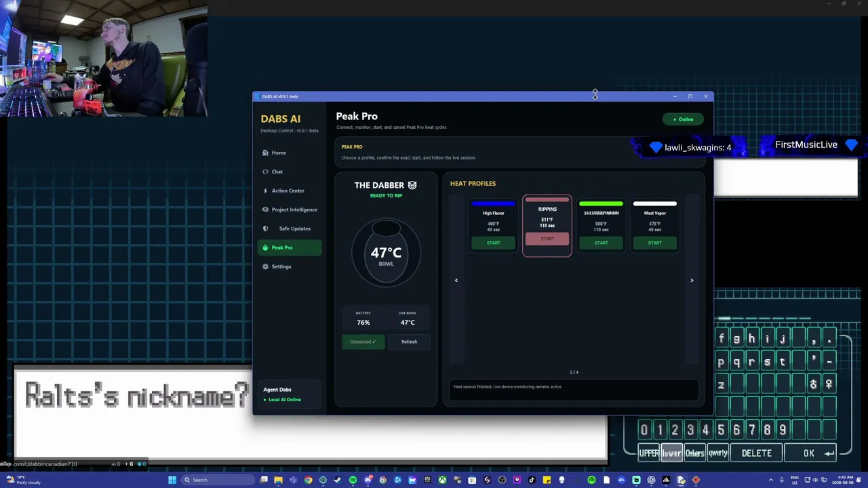Hit DELETE on the game keyboard
Image resolution: width=868 pixels, height=488 pixels.
coord(757,453)
